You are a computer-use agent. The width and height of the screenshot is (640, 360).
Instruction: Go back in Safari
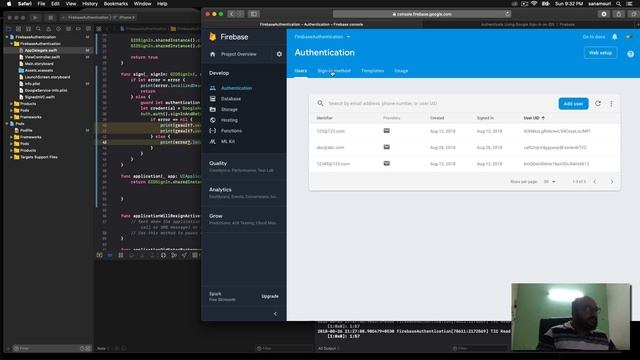[232, 14]
